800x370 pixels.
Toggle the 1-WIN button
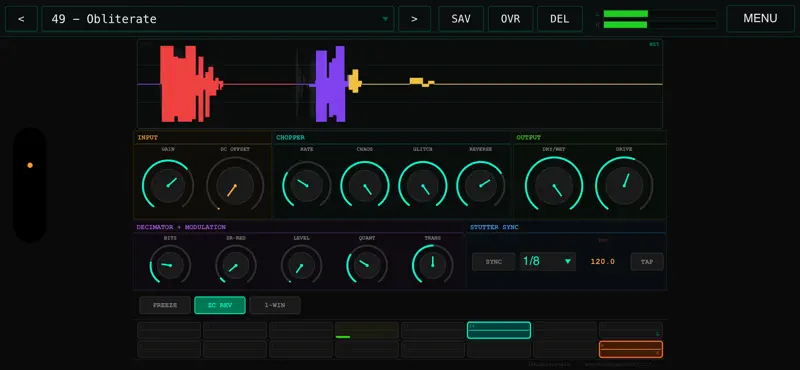pos(275,305)
